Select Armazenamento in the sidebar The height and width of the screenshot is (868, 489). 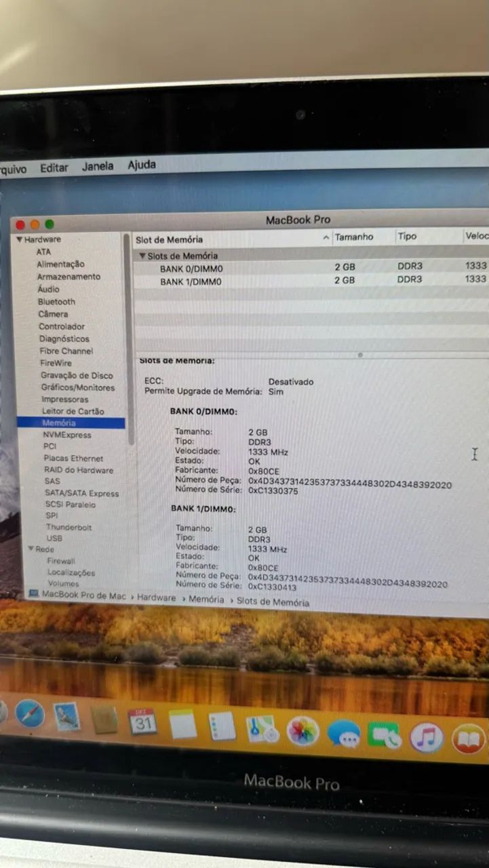(x=69, y=277)
